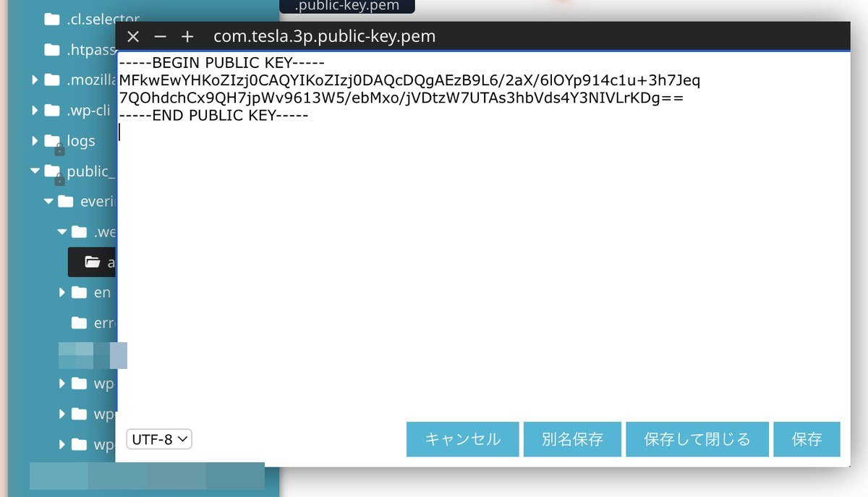Select the en folder icon
The height and width of the screenshot is (497, 868).
79,292
